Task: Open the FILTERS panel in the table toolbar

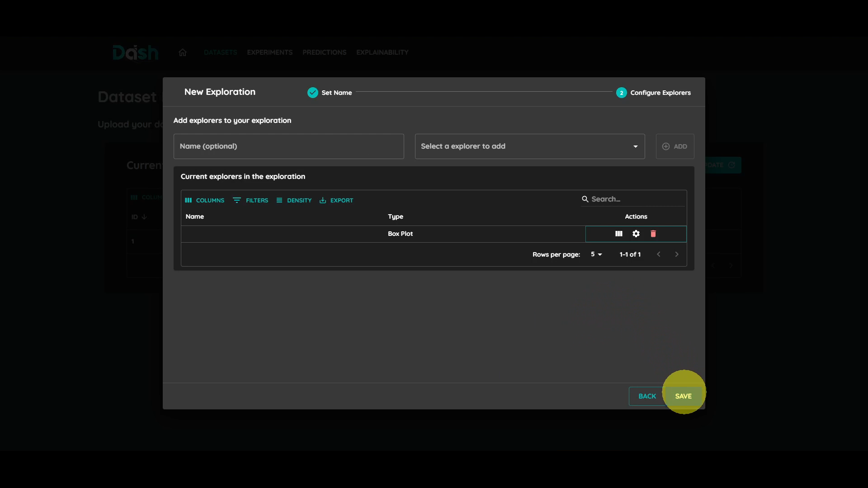Action: [x=250, y=200]
